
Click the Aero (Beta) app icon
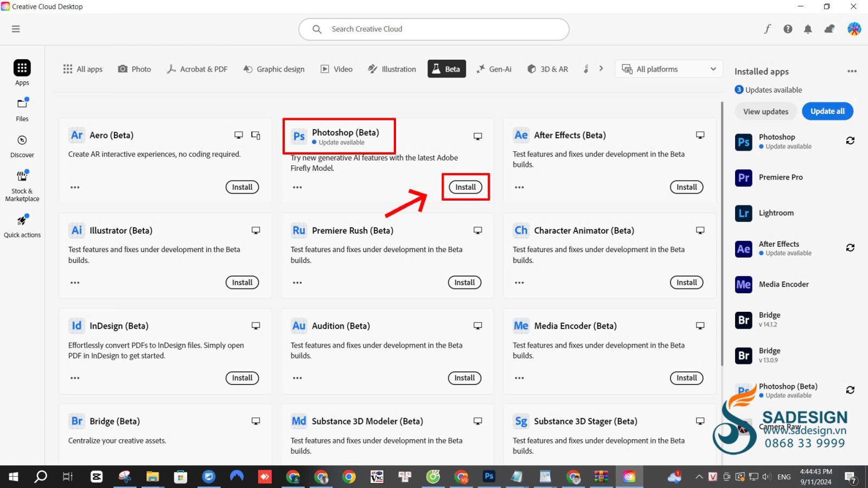(76, 135)
